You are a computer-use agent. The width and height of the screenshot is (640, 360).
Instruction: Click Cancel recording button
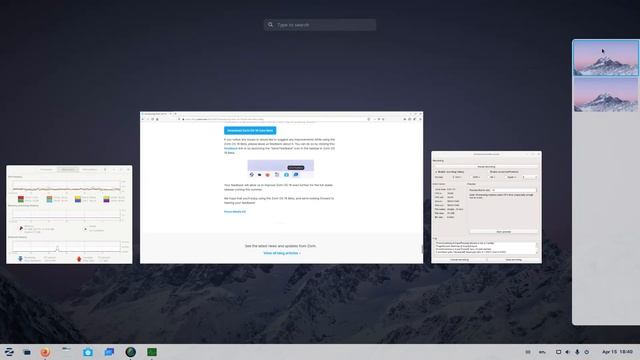coord(460,260)
